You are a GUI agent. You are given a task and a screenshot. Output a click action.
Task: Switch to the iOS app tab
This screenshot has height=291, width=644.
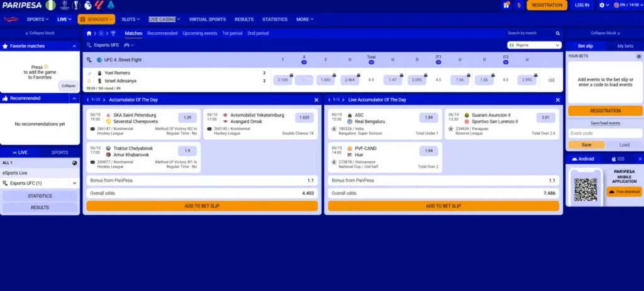pos(618,159)
